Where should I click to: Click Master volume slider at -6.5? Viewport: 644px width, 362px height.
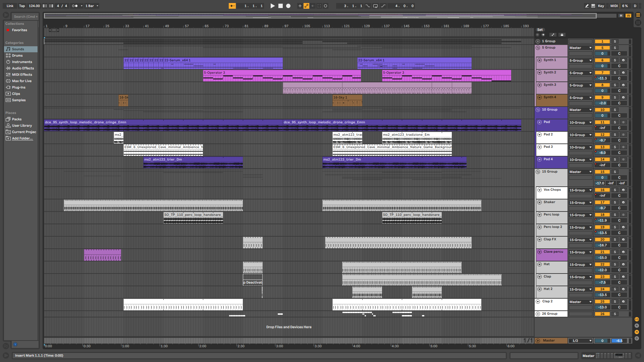(x=619, y=341)
